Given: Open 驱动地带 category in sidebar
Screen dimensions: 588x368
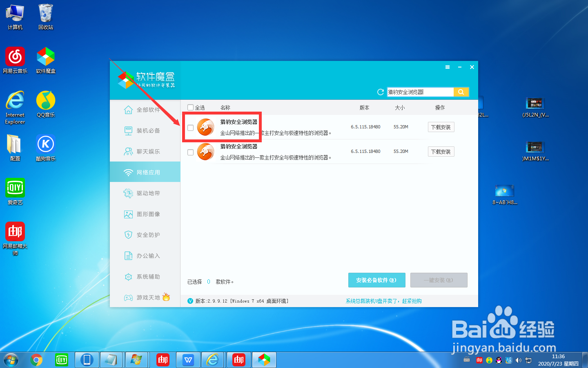Looking at the screenshot, I should point(145,193).
